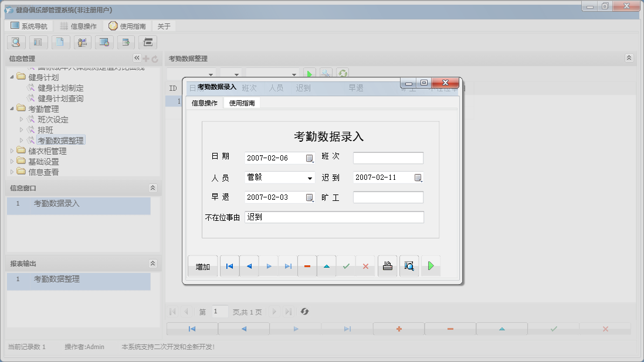Cancel record with the red X icon

tap(367, 265)
